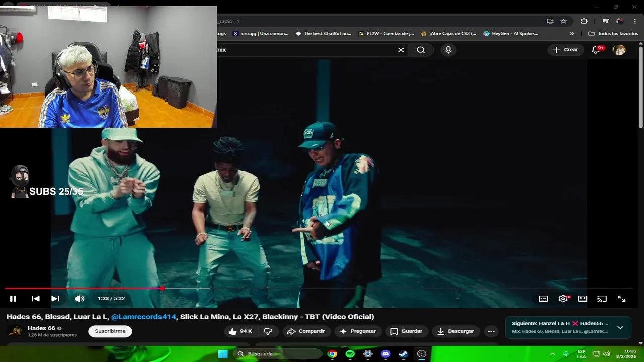
Task: Clear the YouTube search box
Action: [401, 50]
